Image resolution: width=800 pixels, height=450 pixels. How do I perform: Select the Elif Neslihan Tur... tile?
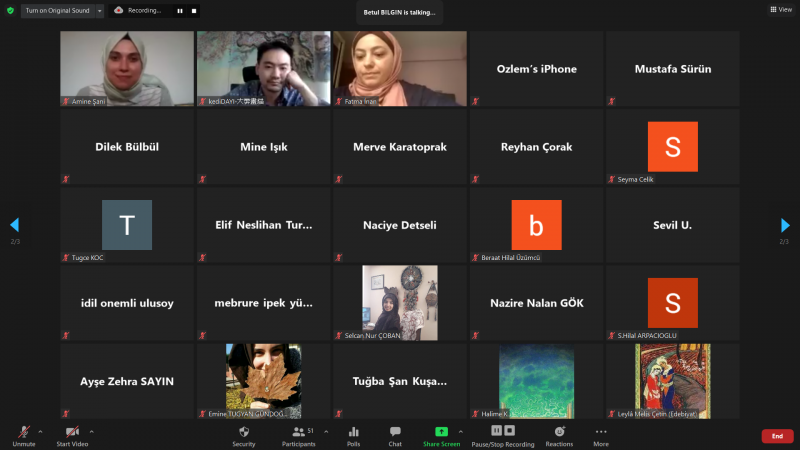pos(264,225)
